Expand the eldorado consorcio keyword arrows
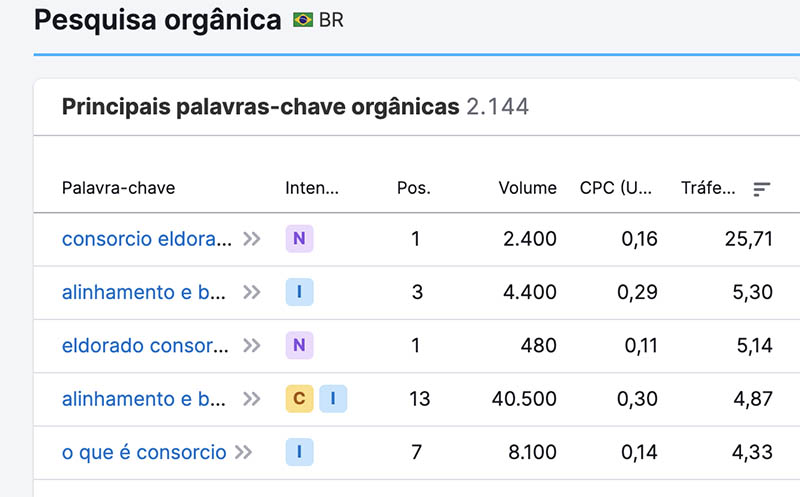Image resolution: width=800 pixels, height=497 pixels. [251, 346]
